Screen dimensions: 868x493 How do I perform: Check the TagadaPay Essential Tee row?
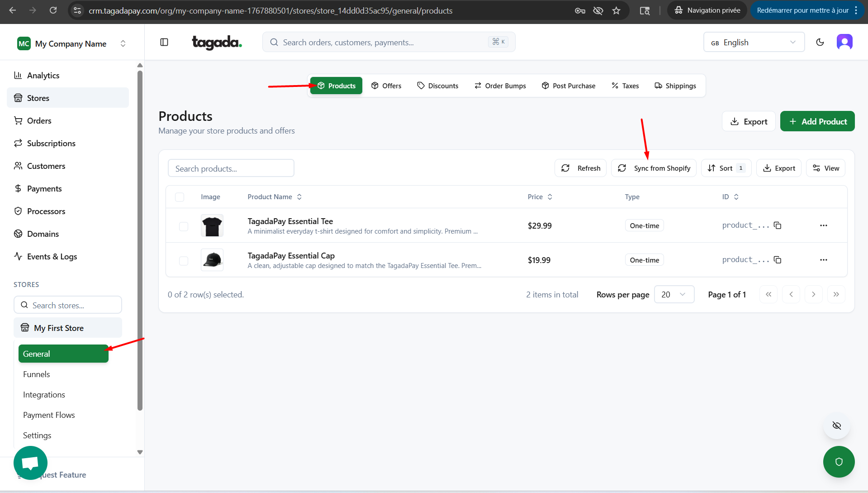pos(184,226)
